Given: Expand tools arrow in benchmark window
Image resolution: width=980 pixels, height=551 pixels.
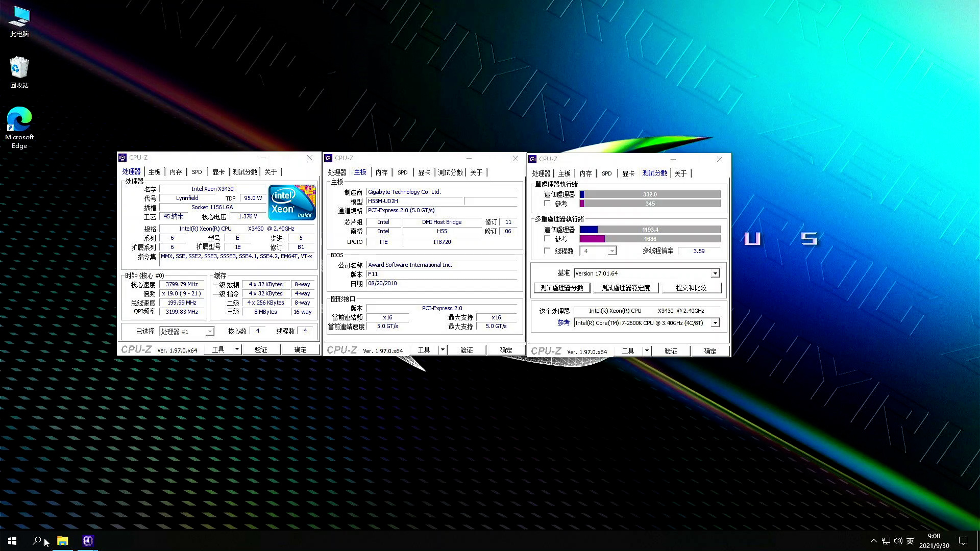Looking at the screenshot, I should (x=647, y=351).
